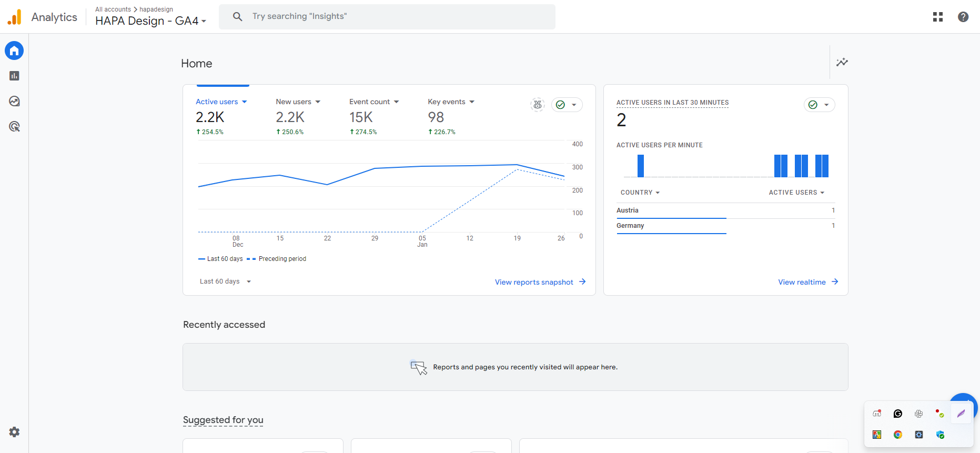The image size is (980, 453).
Task: Open the Reports bar-chart sidebar icon
Action: coord(14,76)
